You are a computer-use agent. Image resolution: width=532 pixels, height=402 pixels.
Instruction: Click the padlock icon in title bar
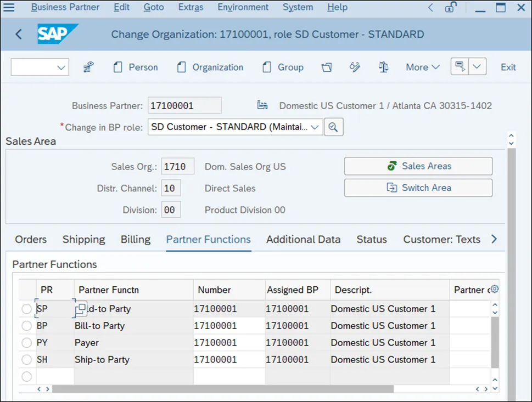451,7
